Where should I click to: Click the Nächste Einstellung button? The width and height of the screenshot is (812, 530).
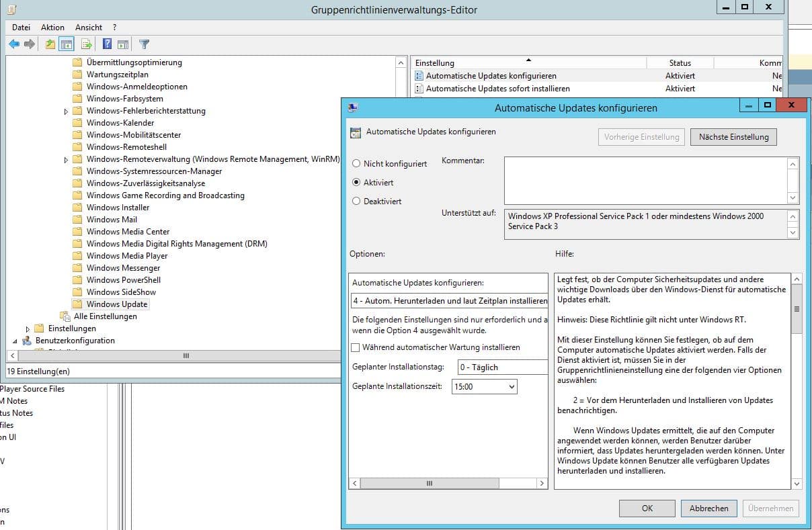pos(733,137)
